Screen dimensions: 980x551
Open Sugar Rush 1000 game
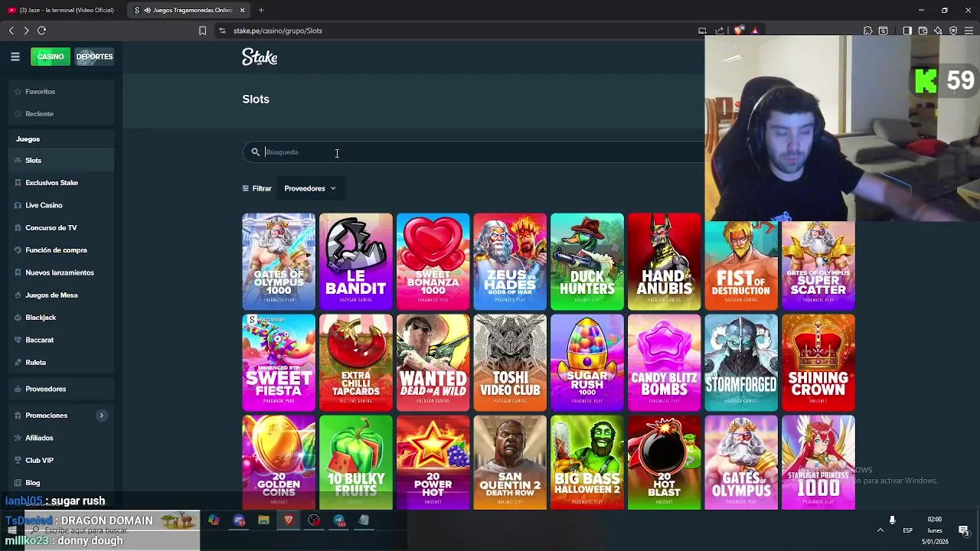click(x=587, y=363)
